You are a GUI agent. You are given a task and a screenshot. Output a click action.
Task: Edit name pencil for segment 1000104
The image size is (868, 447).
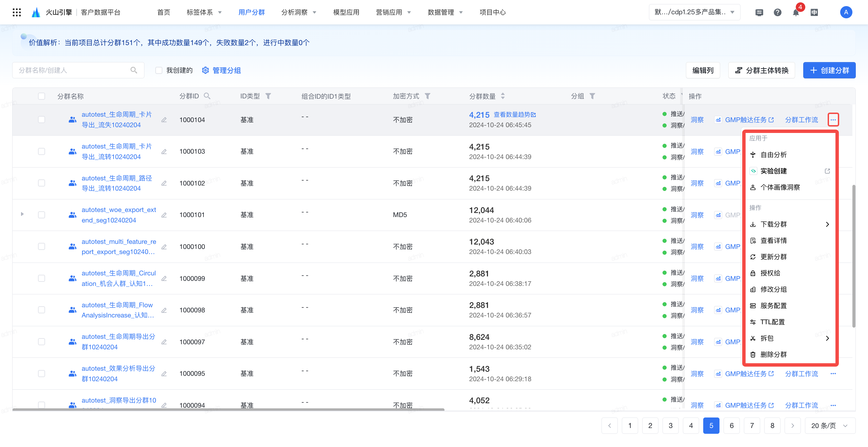tap(164, 120)
